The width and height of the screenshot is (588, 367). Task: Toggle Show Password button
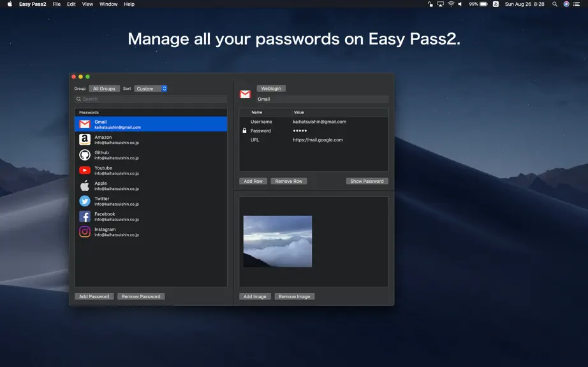(367, 181)
